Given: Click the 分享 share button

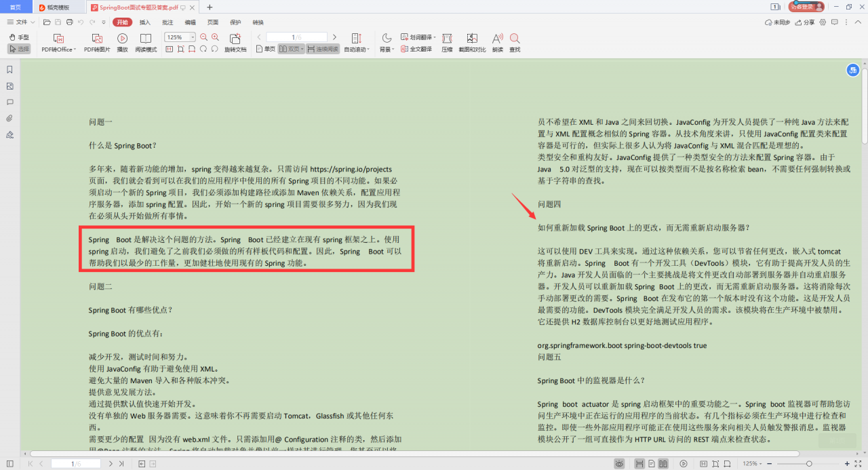Looking at the screenshot, I should pyautogui.click(x=806, y=22).
